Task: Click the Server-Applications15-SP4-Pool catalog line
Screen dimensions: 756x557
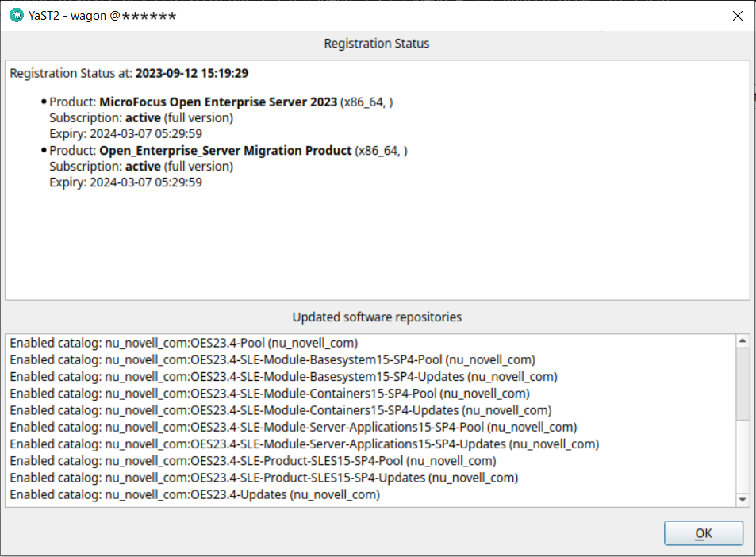Action: pyautogui.click(x=294, y=427)
